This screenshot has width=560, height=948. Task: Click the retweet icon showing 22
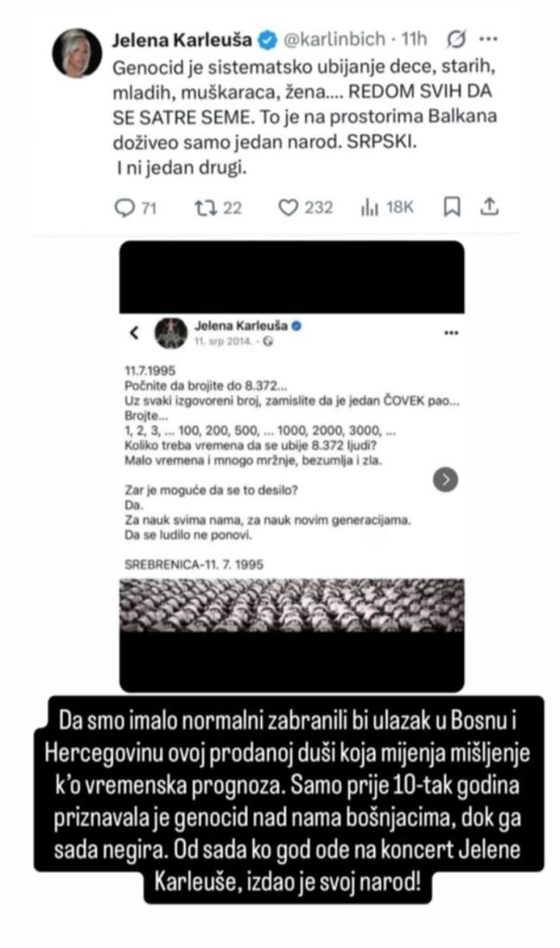tap(205, 207)
